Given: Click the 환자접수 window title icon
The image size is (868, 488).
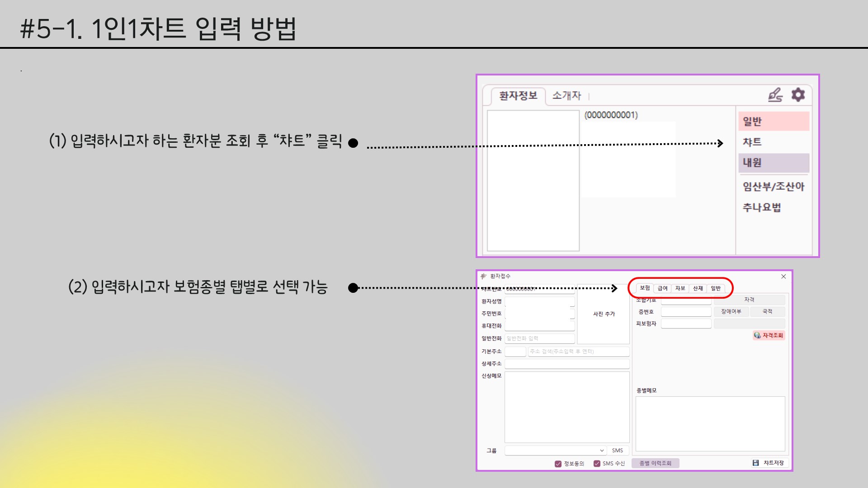Looking at the screenshot, I should [483, 276].
